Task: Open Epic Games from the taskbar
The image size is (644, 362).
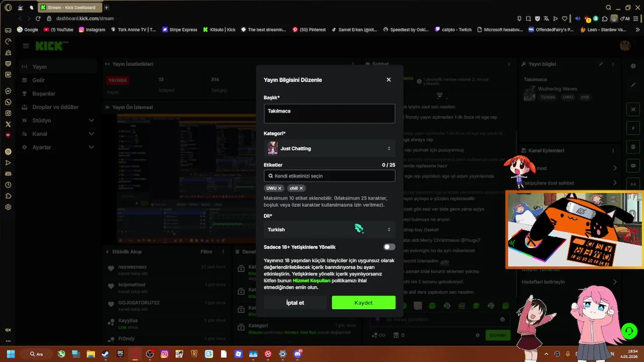Action: [120, 354]
